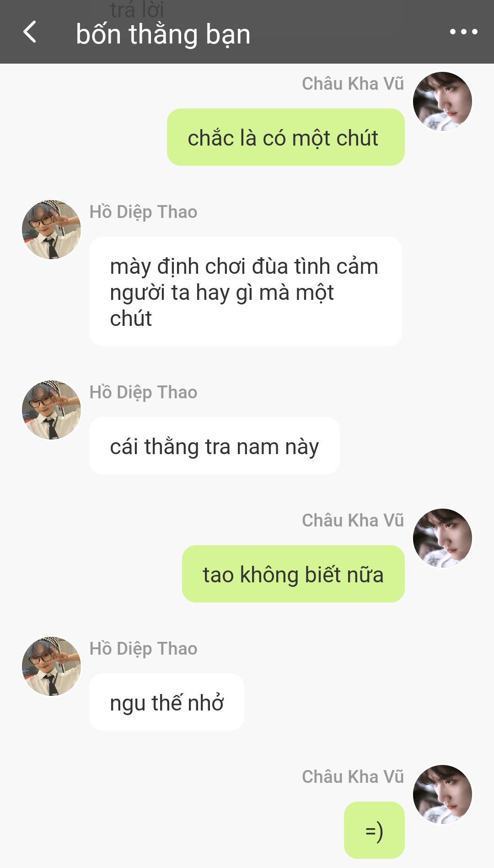494x868 pixels.
Task: Open Hồ Diệp Thao's avatar beside tra nam message
Action: [51, 410]
